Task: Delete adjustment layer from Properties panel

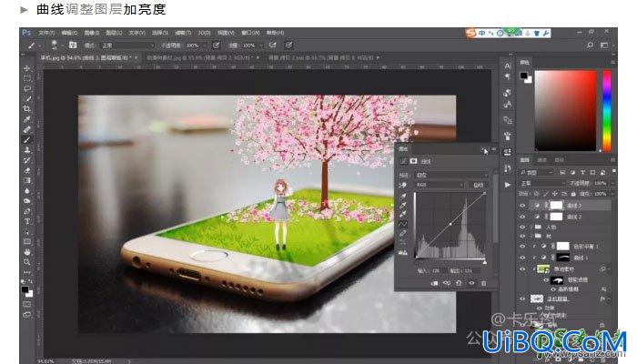Action: (483, 283)
